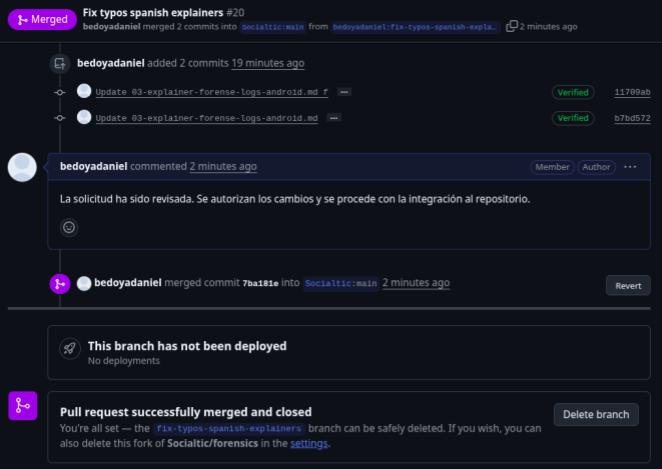Expand second commit message ellipsis
662x469 pixels.
click(334, 118)
